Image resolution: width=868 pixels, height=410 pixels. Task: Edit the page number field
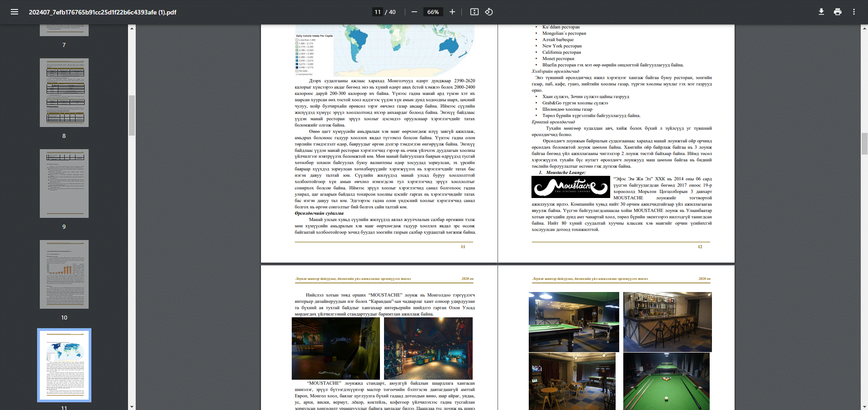pos(377,12)
